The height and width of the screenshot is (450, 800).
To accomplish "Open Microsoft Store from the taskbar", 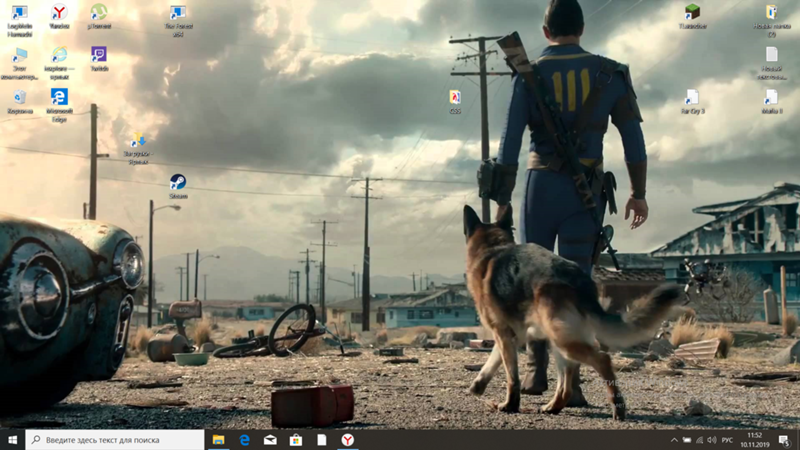I will (296, 440).
